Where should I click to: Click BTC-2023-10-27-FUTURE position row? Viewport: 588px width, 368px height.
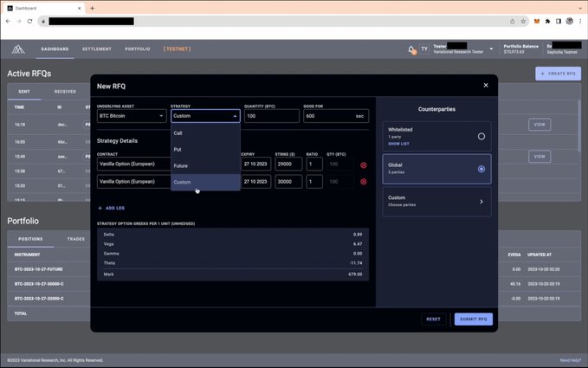tap(39, 269)
